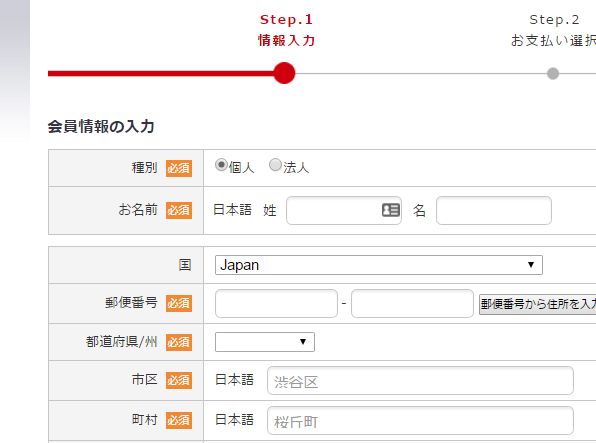Expand the 都道府県/州 prefecture dropdown

pos(265,342)
